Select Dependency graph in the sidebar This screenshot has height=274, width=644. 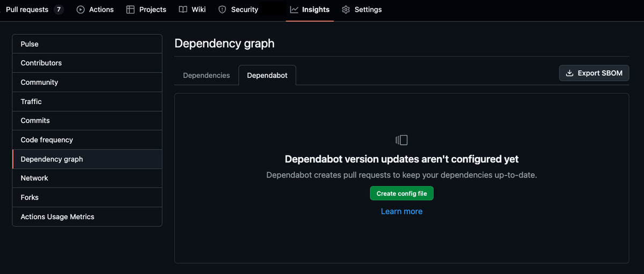click(x=87, y=159)
